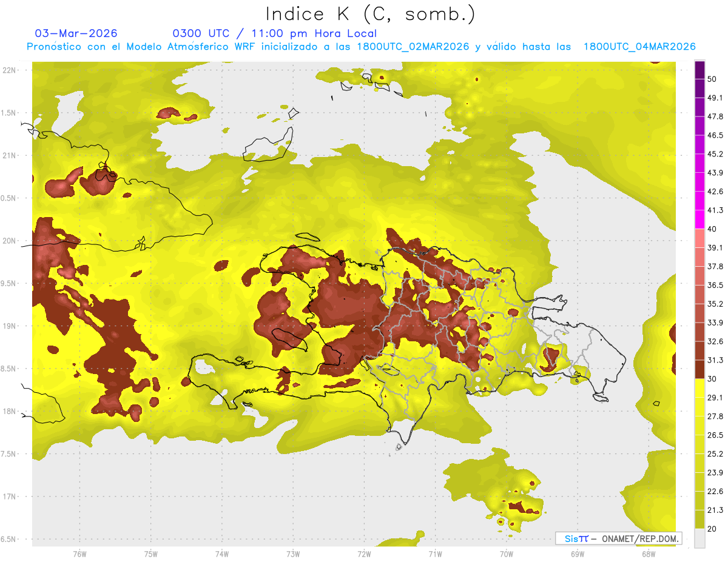The image size is (728, 562).
Task: Click the colorbar value '43.9'
Action: coord(715,173)
